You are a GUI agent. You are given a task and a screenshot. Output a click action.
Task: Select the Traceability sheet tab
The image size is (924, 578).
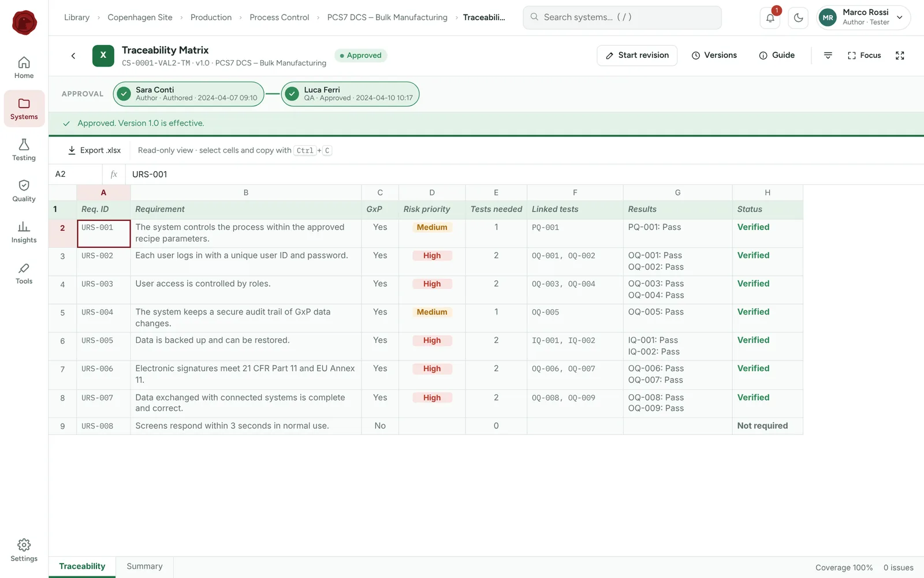click(82, 566)
